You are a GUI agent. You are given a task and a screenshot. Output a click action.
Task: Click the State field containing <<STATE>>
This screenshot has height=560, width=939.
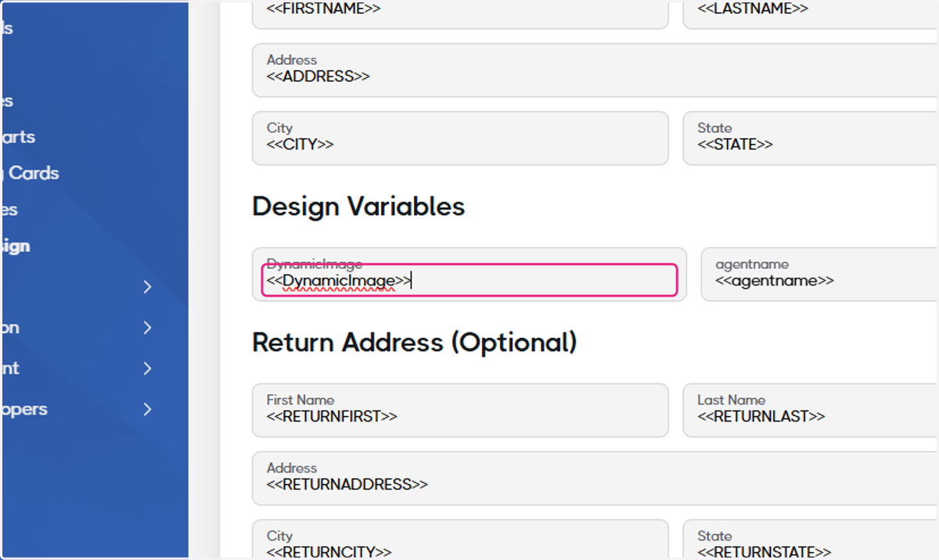(811, 138)
